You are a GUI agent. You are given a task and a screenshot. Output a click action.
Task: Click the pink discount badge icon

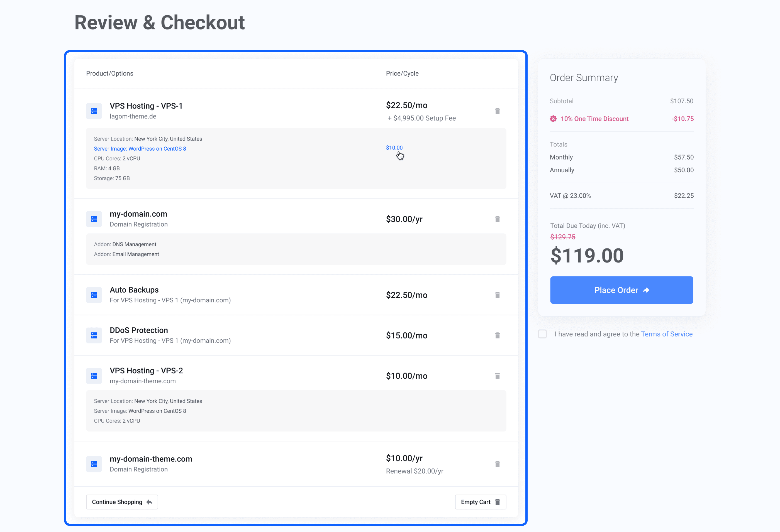[553, 119]
